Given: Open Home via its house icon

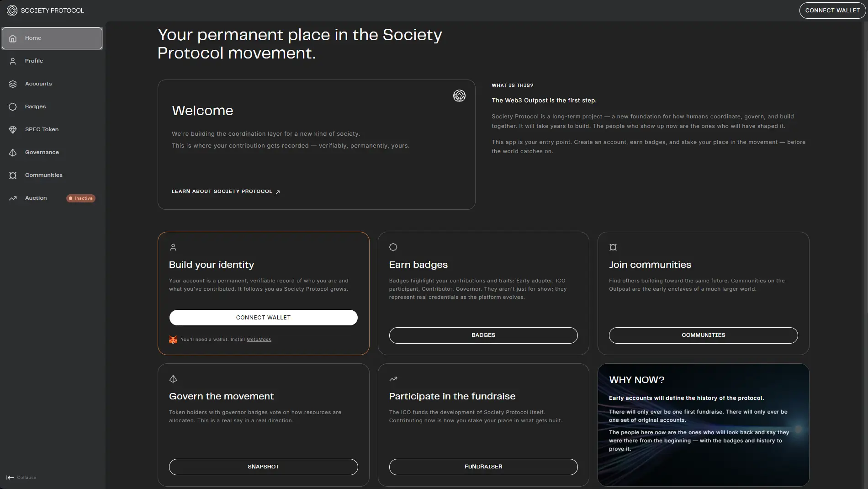Looking at the screenshot, I should click(13, 38).
